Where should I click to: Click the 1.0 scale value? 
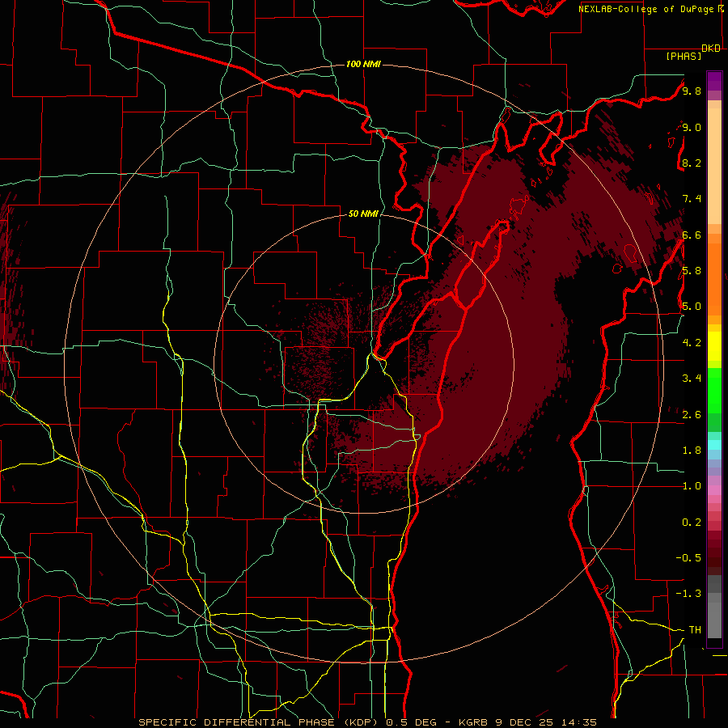692,487
